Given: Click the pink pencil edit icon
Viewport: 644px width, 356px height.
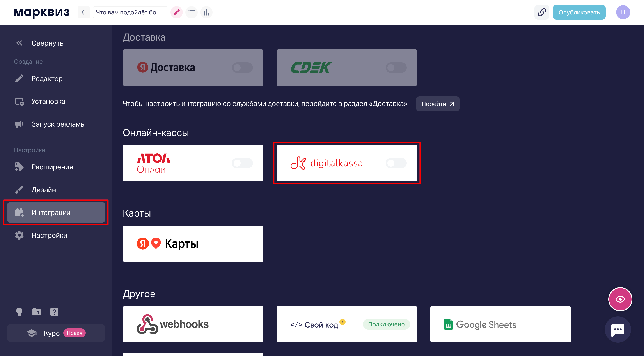Looking at the screenshot, I should 176,12.
